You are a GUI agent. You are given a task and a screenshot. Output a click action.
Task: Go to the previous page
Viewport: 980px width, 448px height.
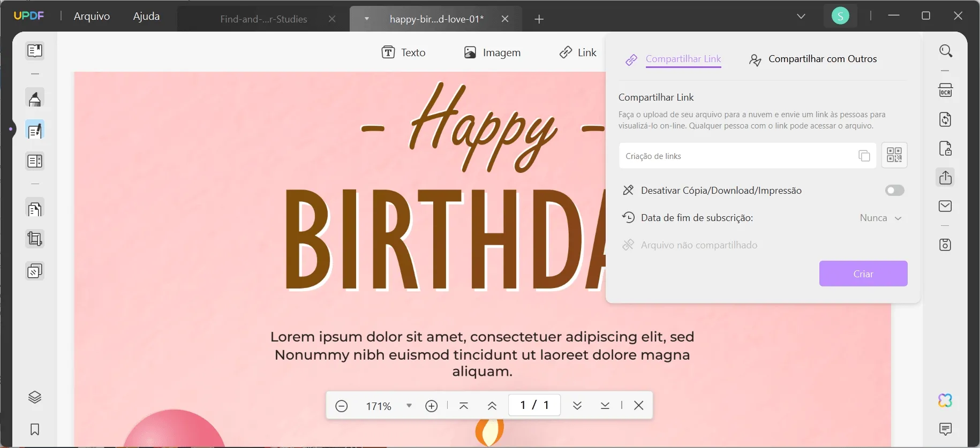[492, 406]
